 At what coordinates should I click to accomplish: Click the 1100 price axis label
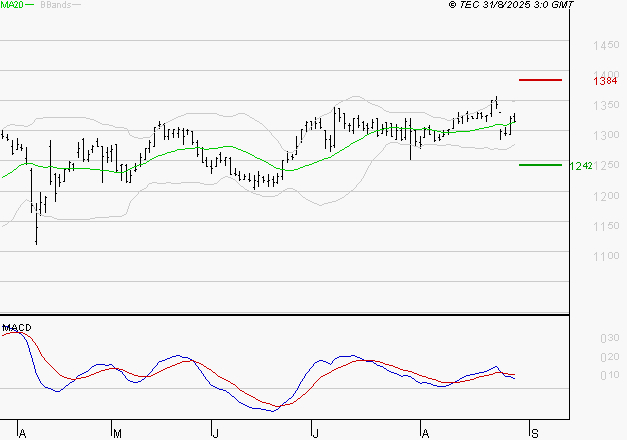click(x=606, y=256)
